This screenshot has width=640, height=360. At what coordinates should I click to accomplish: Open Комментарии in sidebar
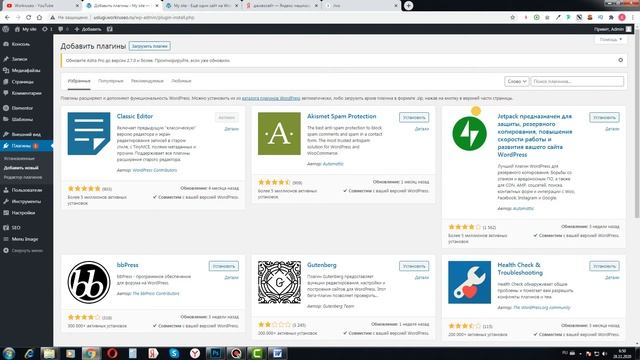(x=27, y=93)
